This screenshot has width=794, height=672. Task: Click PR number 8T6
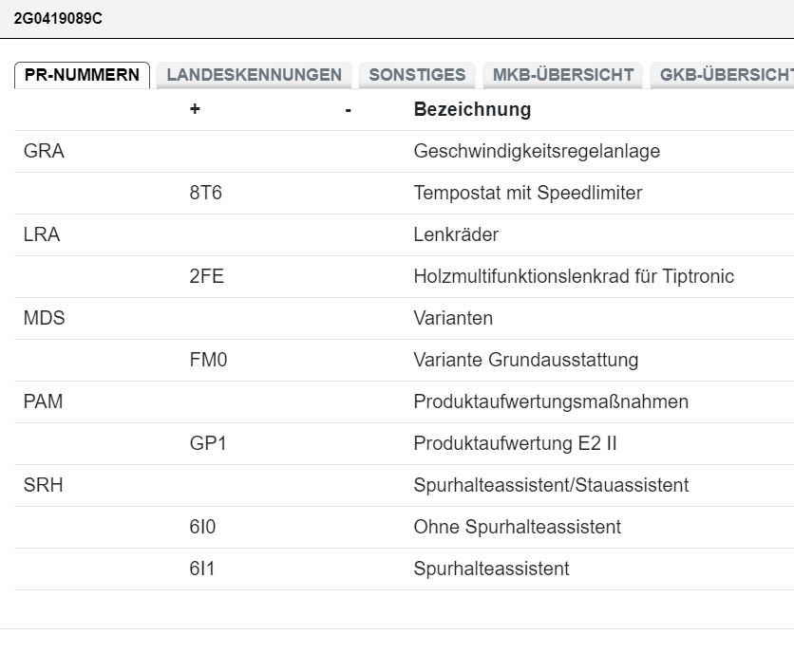click(206, 193)
